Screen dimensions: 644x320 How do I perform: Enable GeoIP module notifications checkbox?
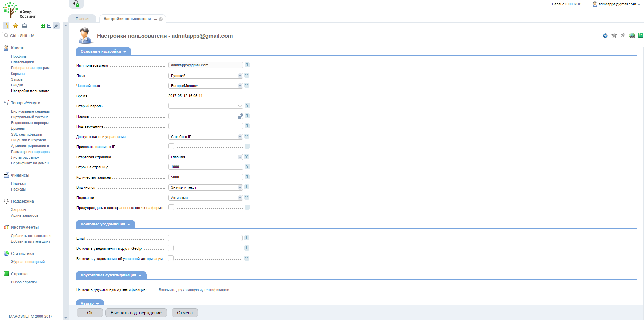[x=171, y=248]
